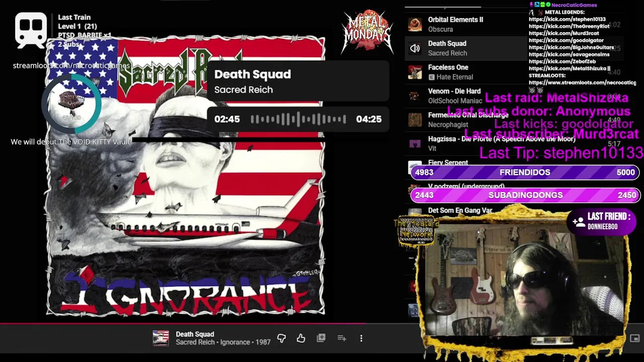Click the large Ignorance album artwork
The image size is (644, 362).
pos(185,176)
